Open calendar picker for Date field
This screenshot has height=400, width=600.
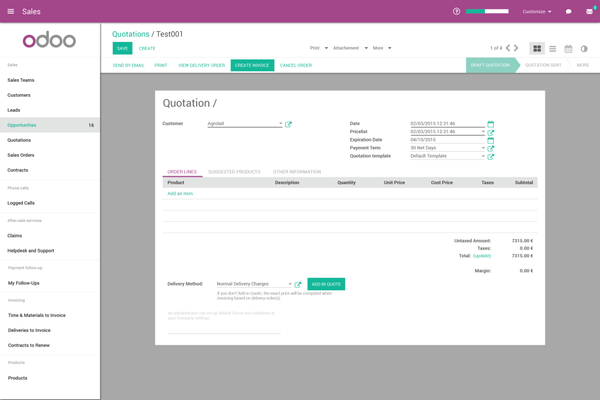(x=491, y=124)
